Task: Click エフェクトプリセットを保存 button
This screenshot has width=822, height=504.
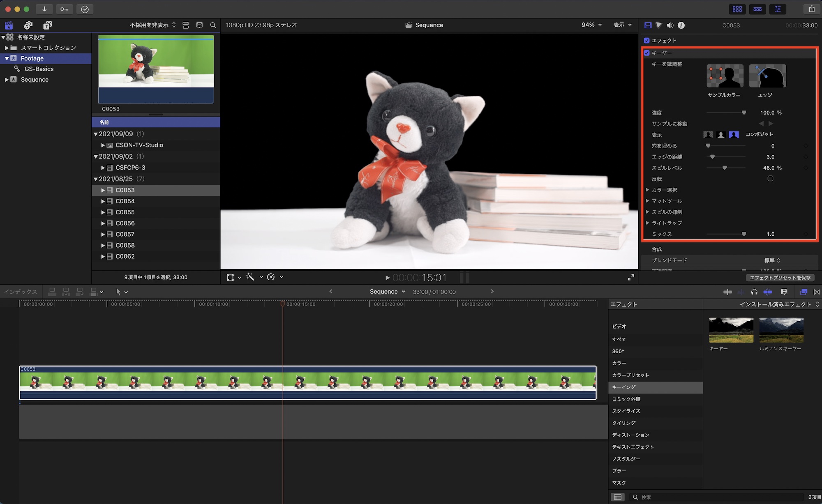Action: point(780,278)
